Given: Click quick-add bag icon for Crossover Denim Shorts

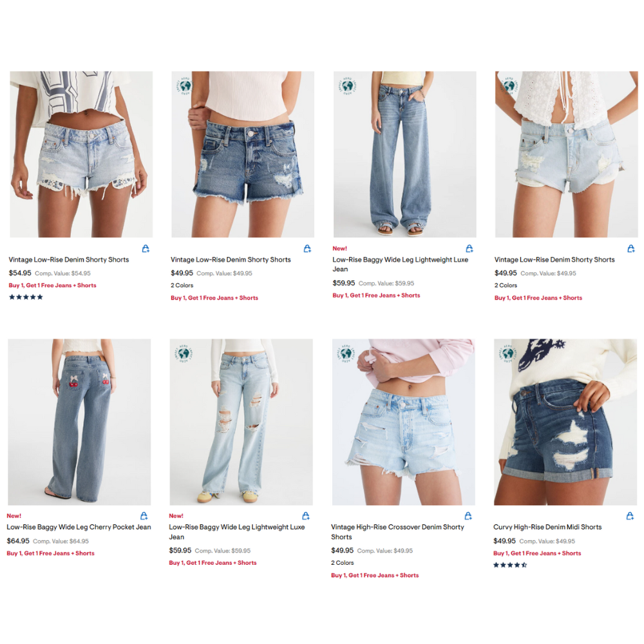Looking at the screenshot, I should click(x=468, y=516).
